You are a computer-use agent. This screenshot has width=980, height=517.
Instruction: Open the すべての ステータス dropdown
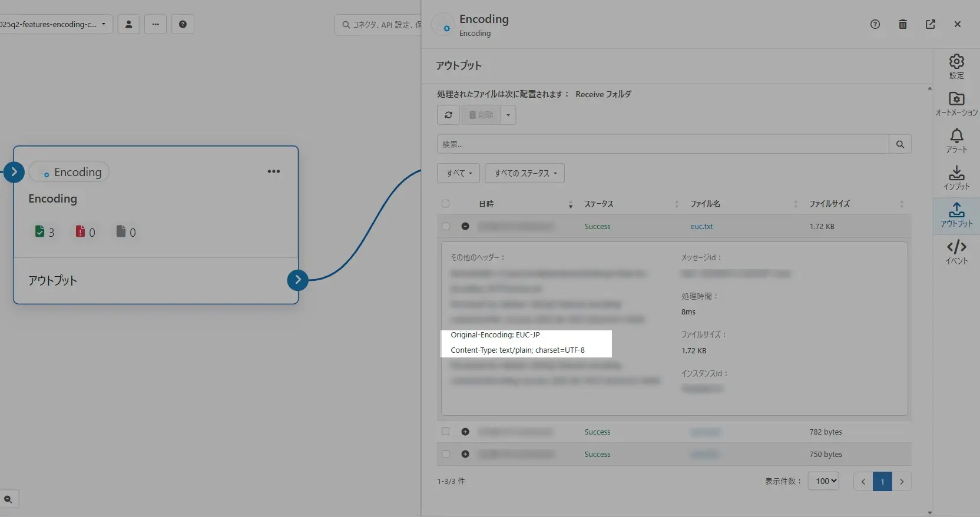(525, 173)
